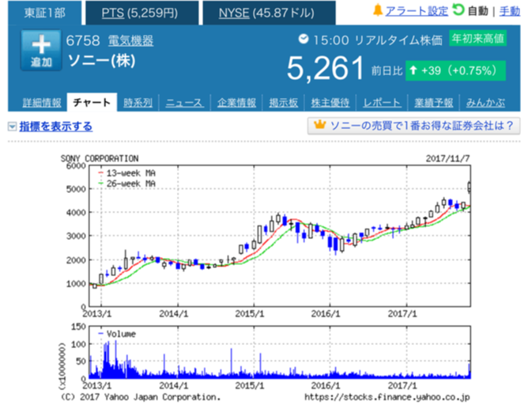Open the 詳細情報 tab
This screenshot has height=409, width=532.
(42, 103)
